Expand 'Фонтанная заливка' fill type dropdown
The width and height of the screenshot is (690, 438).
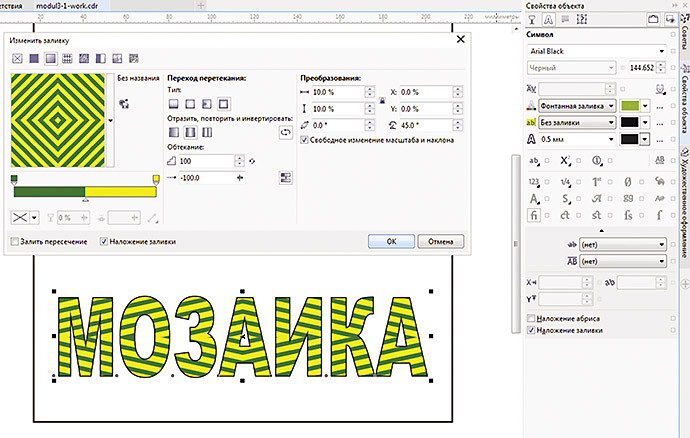pos(609,105)
